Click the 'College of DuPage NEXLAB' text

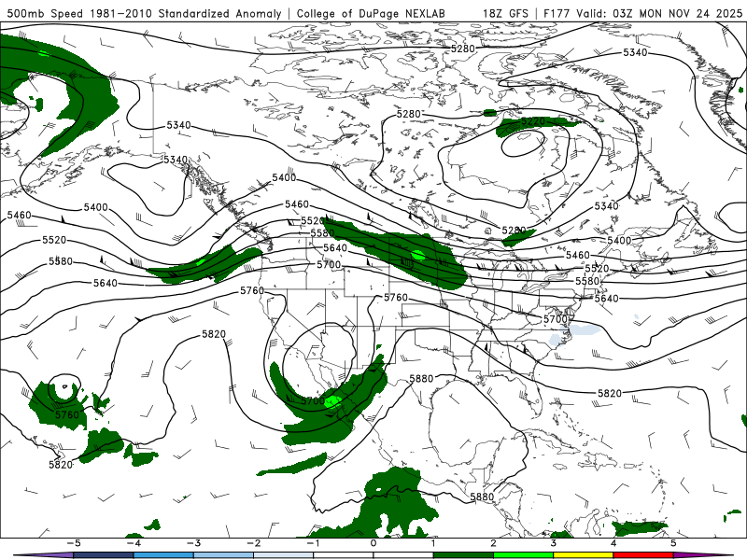371,13
